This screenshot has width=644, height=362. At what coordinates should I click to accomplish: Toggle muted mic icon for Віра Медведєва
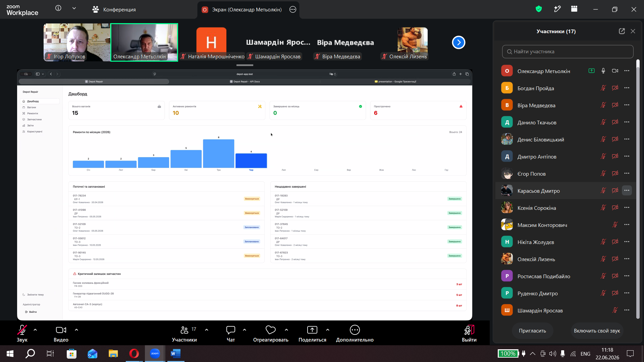point(603,105)
